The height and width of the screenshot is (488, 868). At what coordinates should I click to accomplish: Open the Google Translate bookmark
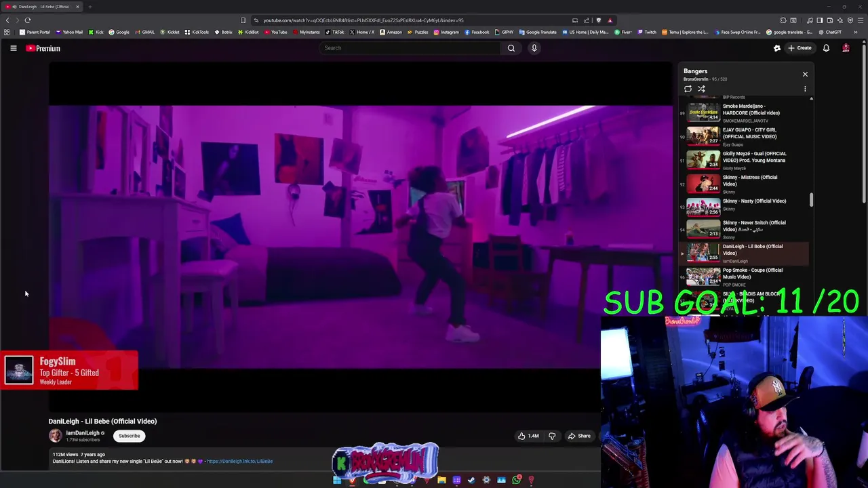coord(537,32)
